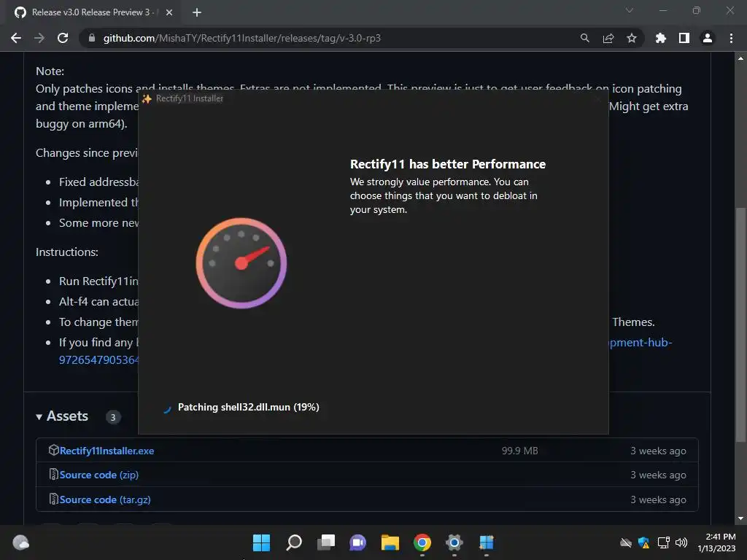Click the performance gauge illustration

coord(241,262)
